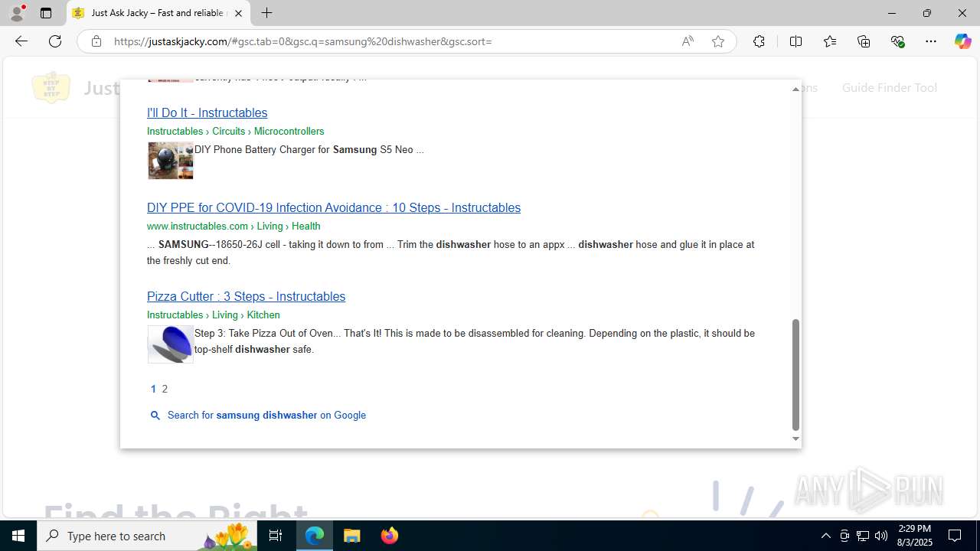The width and height of the screenshot is (980, 551).
Task: Click Search for samsung dishwasher on Google
Action: [266, 415]
